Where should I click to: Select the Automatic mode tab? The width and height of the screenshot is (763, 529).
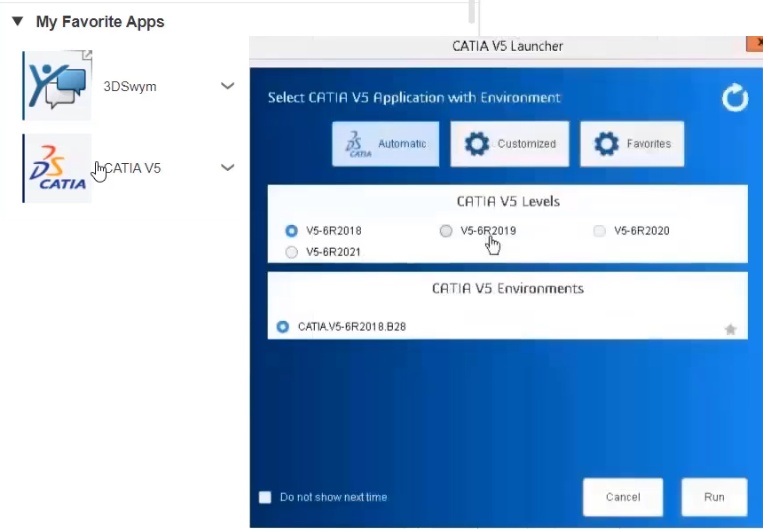tap(385, 144)
